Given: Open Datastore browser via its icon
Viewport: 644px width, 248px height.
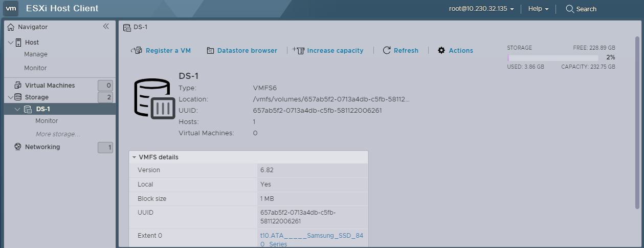Looking at the screenshot, I should click(x=210, y=50).
